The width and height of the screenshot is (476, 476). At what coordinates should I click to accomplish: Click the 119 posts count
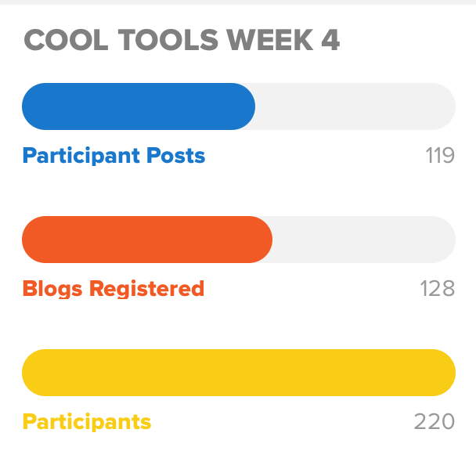click(x=440, y=156)
